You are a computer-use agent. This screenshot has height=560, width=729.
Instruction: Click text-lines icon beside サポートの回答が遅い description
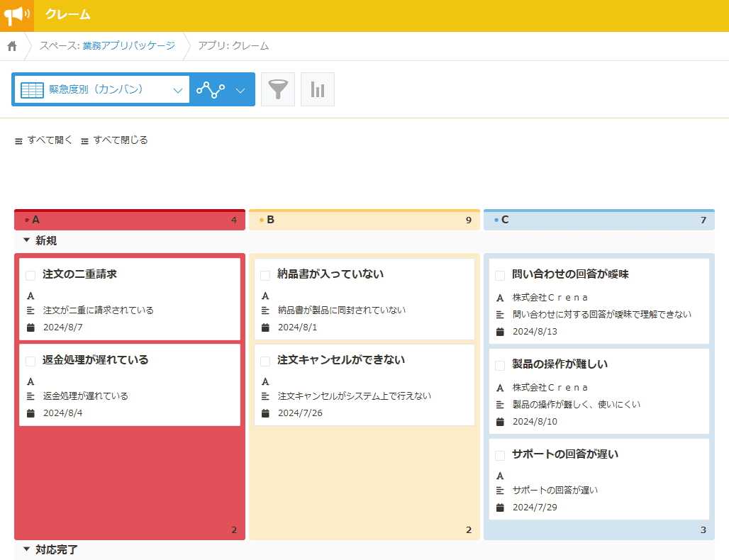[x=500, y=491]
